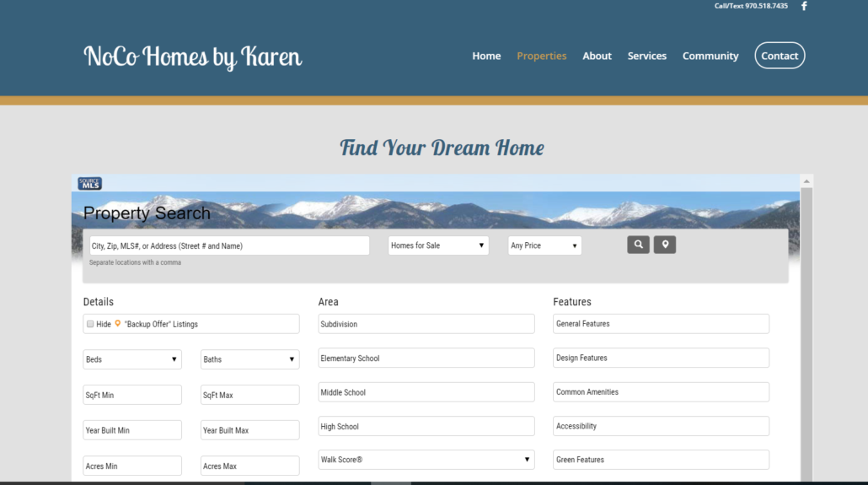This screenshot has width=868, height=485.
Task: Click the General Features field
Action: click(661, 324)
